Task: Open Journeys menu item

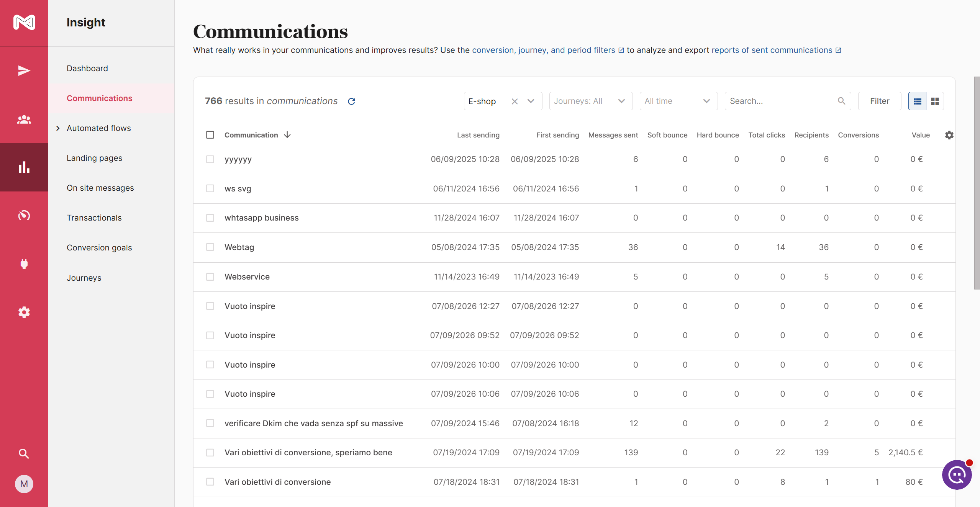Action: (84, 278)
